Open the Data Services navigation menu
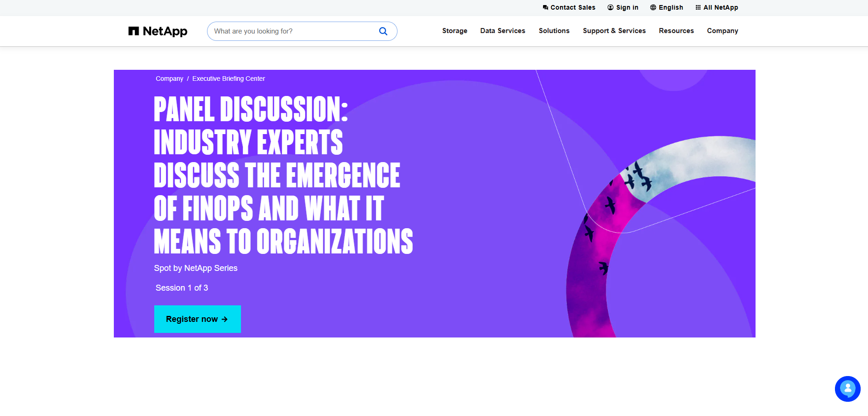868x416 pixels. [x=503, y=31]
